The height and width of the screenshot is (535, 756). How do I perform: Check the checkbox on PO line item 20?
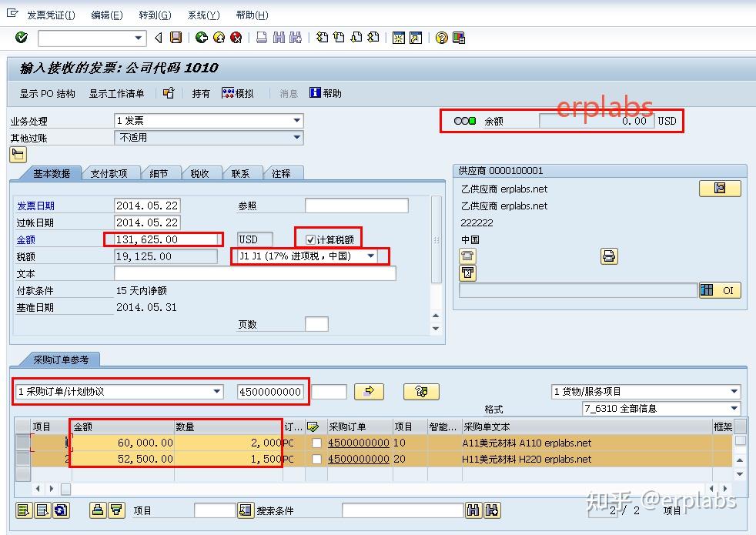pos(317,459)
